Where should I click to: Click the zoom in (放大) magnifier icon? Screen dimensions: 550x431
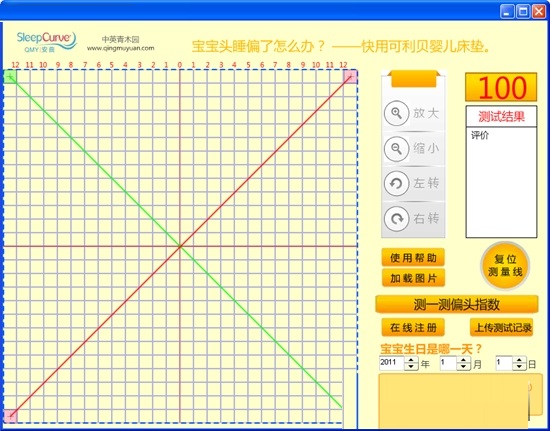click(x=396, y=113)
